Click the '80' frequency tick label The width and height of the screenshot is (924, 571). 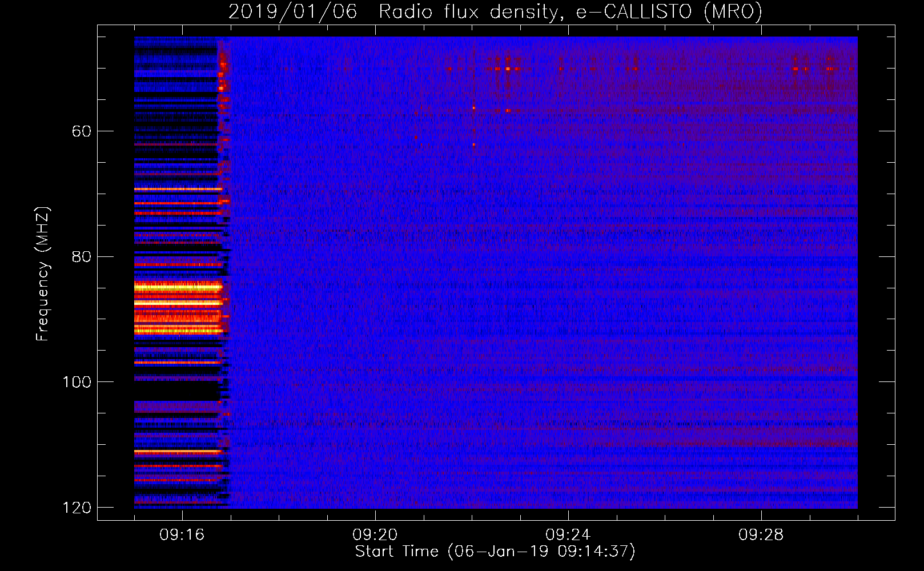click(x=81, y=256)
